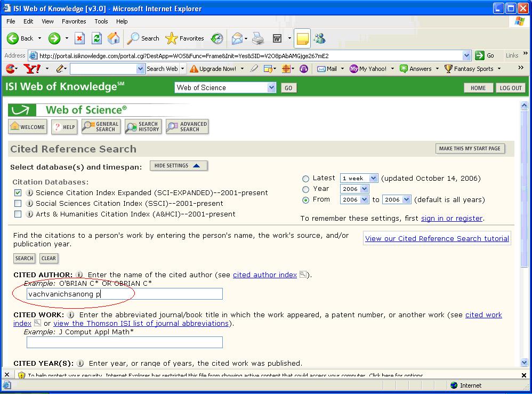The height and width of the screenshot is (394, 532).
Task: Open the Favorites menu
Action: [74, 21]
